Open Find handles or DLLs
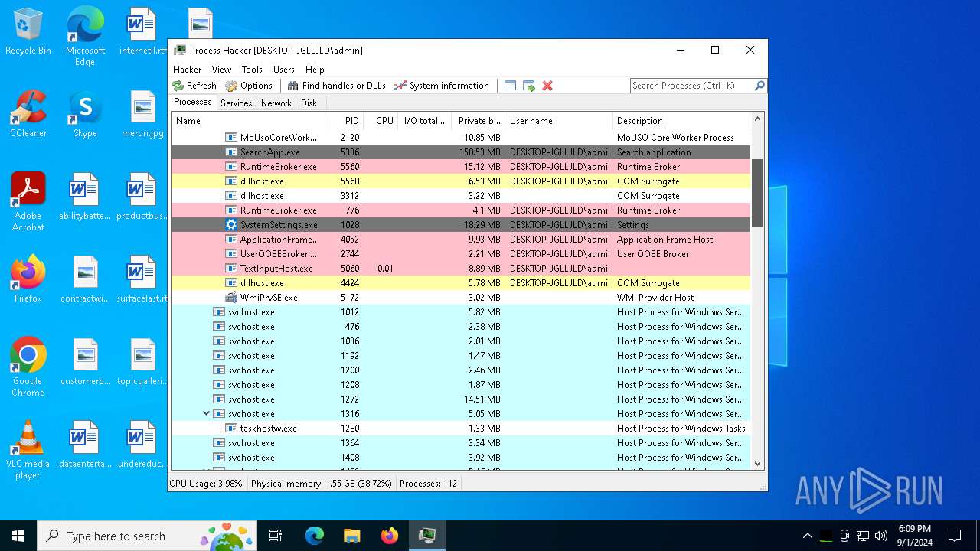The image size is (980, 551). tap(337, 86)
